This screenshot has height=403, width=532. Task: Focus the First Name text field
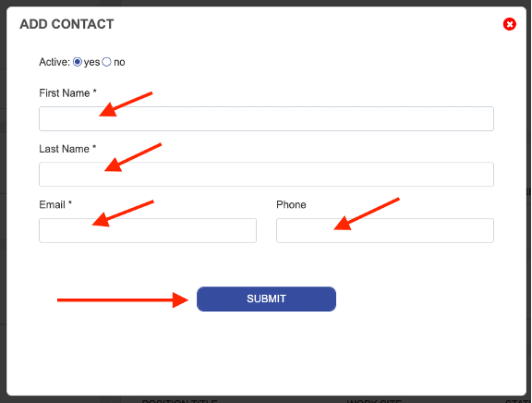click(266, 118)
